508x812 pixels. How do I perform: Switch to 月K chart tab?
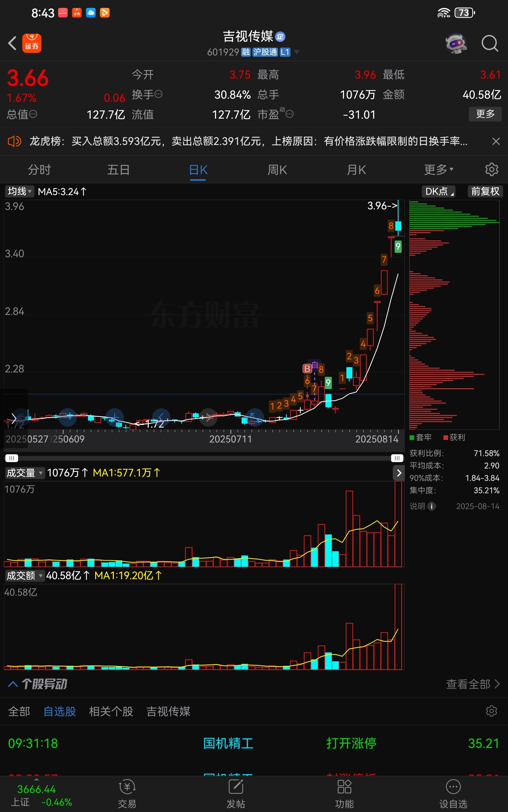click(x=357, y=170)
